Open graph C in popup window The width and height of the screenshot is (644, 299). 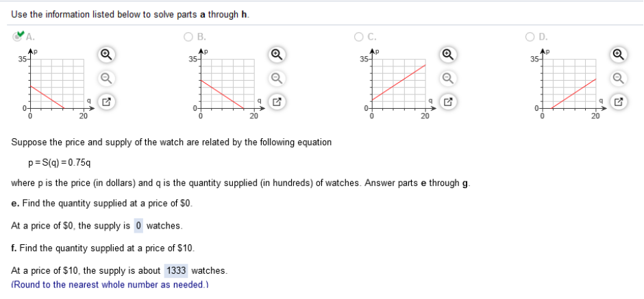(448, 102)
